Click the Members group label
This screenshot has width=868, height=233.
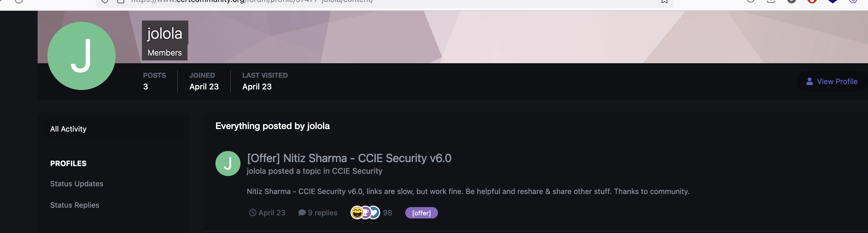[x=164, y=53]
